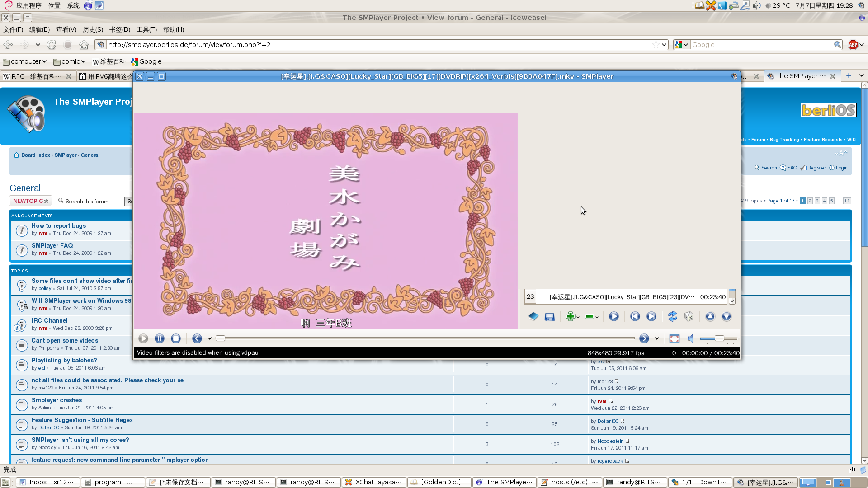Click the browser back button

point(8,45)
